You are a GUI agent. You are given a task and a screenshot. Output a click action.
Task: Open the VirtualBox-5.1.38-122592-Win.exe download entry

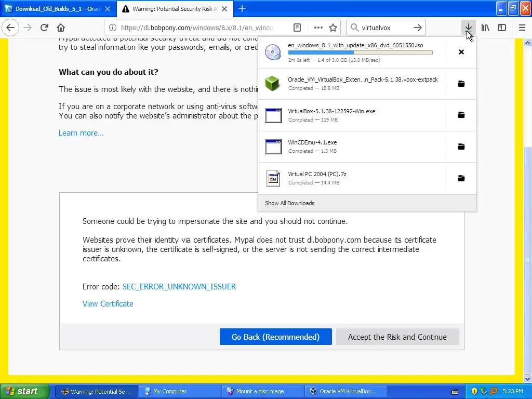click(352, 115)
